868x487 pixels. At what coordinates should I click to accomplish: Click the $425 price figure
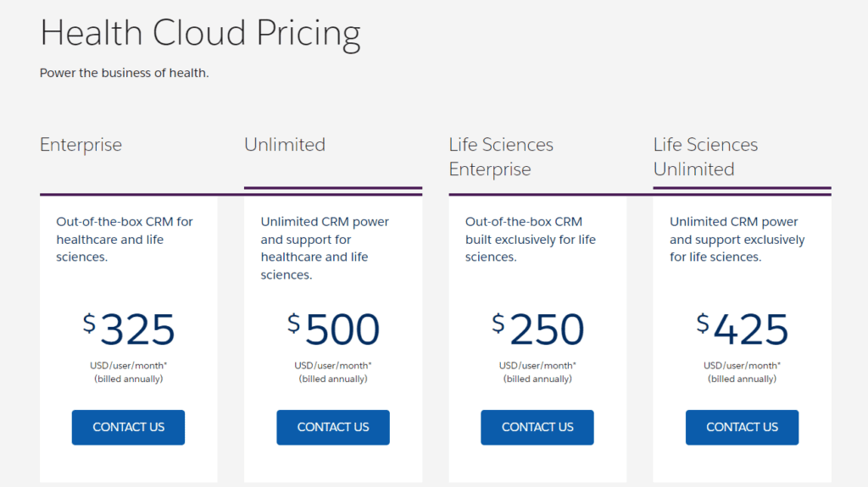(x=743, y=330)
